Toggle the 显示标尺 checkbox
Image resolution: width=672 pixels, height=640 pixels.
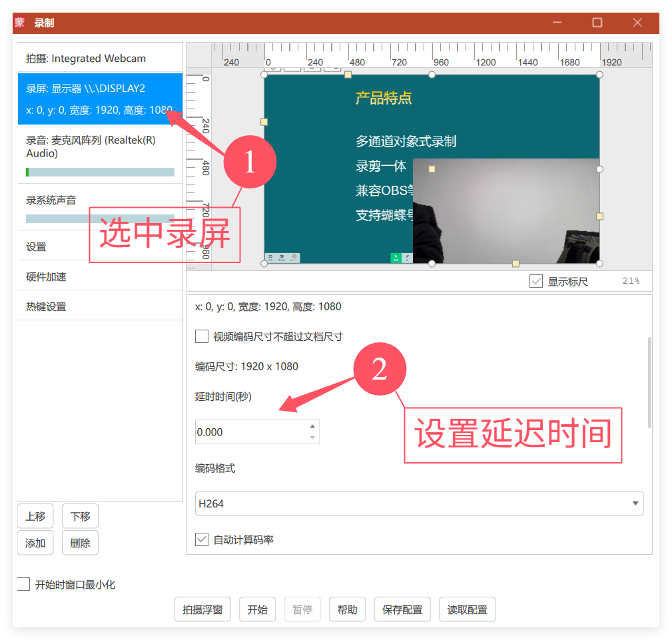(536, 282)
